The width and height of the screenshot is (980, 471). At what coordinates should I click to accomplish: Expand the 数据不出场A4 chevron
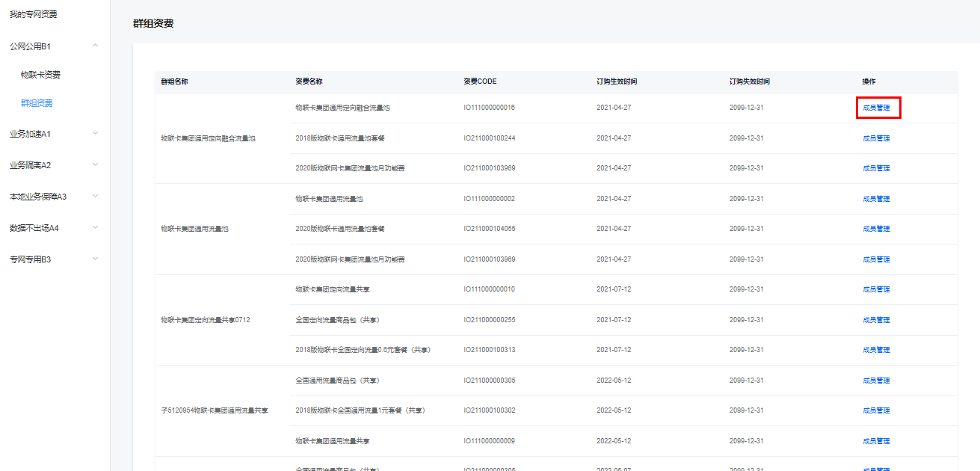95,228
